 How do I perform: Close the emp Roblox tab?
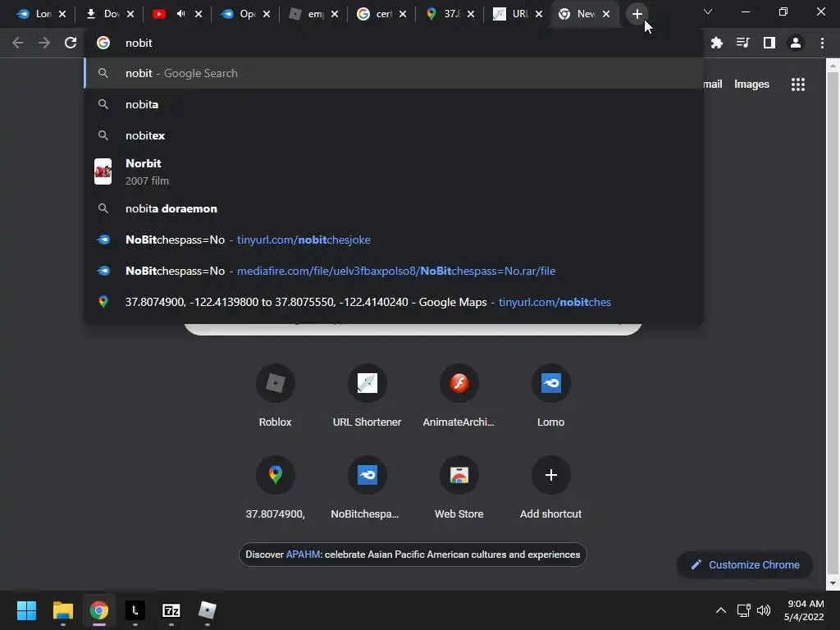click(x=335, y=14)
